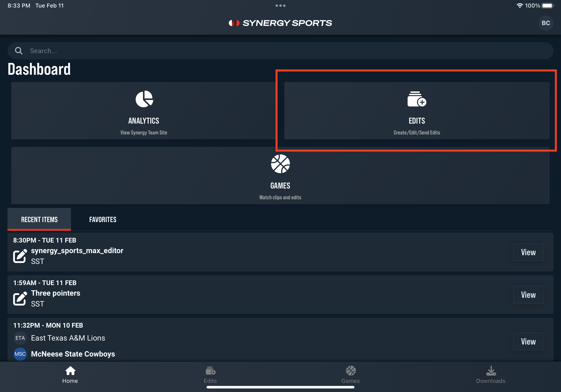Tap the Dashboard heading

pyautogui.click(x=39, y=69)
